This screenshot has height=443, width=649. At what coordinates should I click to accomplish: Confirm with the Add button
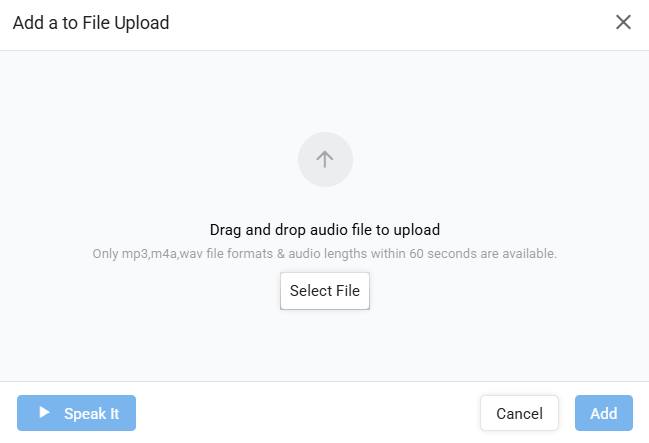point(603,413)
